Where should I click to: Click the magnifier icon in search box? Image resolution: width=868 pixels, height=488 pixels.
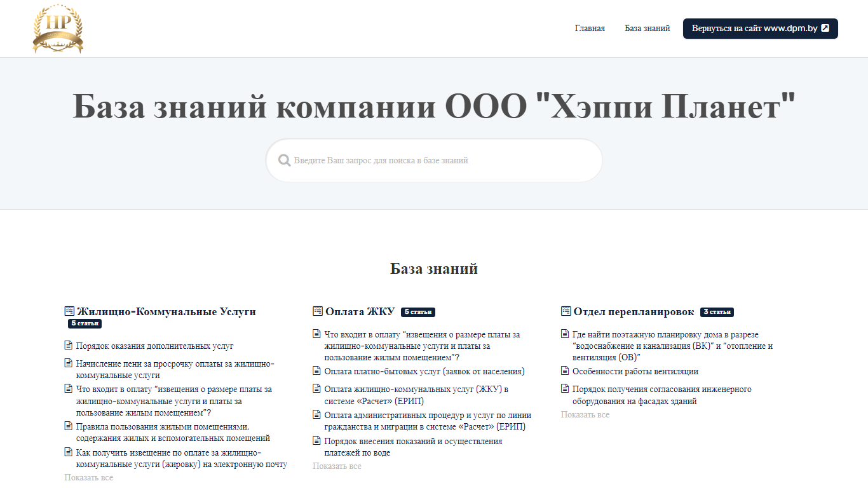click(285, 160)
